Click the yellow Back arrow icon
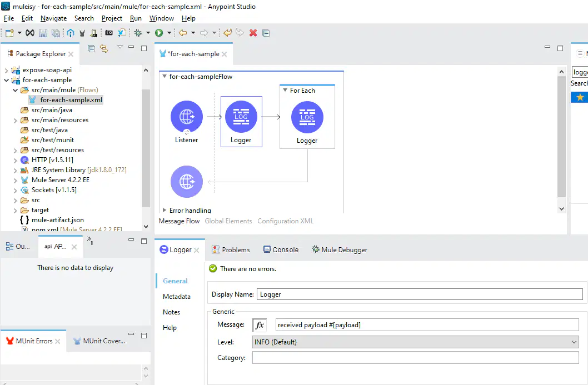This screenshot has width=588, height=385. [183, 33]
